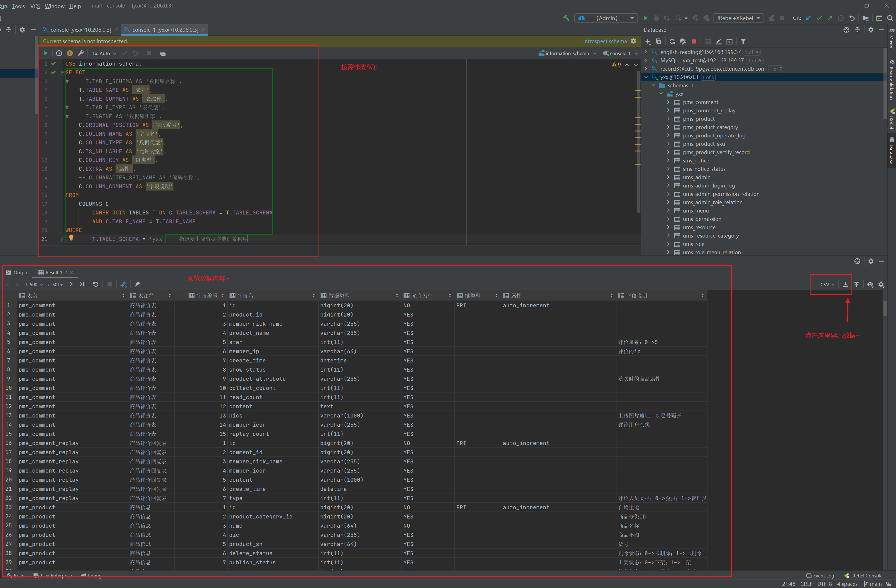This screenshot has width=896, height=588.
Task: Refresh the query results with the reload icon
Action: pos(96,285)
